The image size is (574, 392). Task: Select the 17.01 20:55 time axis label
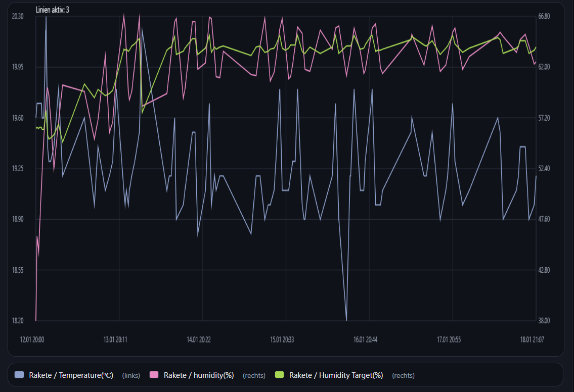pos(449,339)
